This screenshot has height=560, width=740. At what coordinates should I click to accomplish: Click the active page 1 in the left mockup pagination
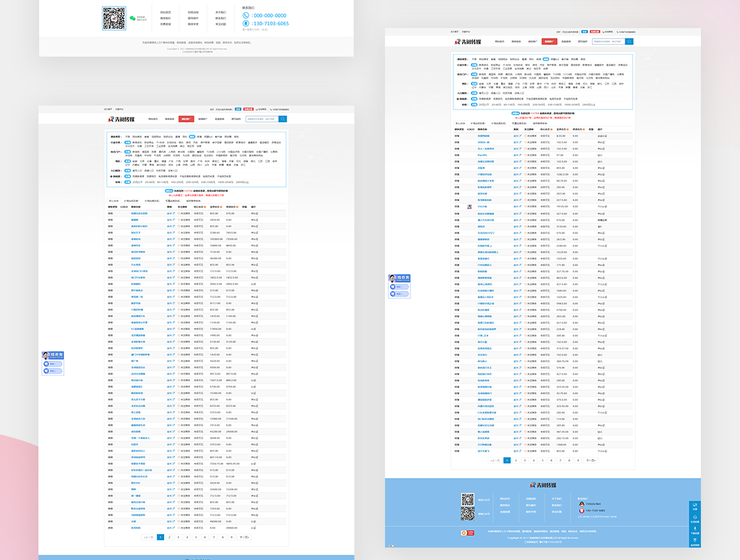[160, 537]
